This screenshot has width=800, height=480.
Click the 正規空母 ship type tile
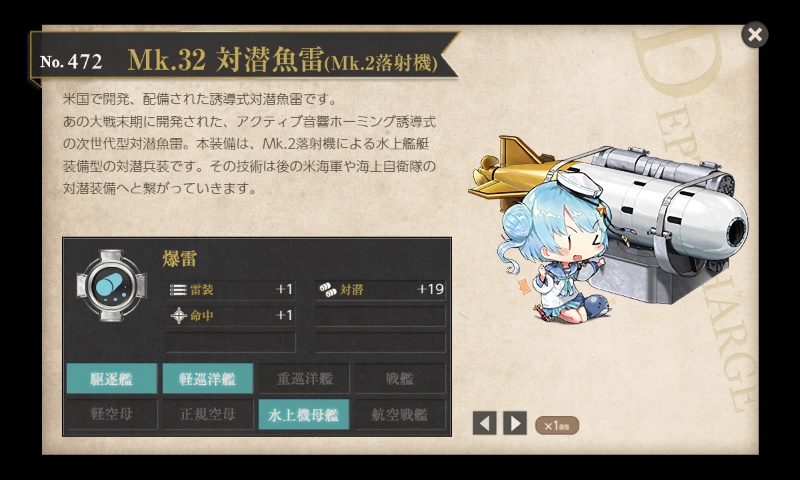pyautogui.click(x=208, y=414)
